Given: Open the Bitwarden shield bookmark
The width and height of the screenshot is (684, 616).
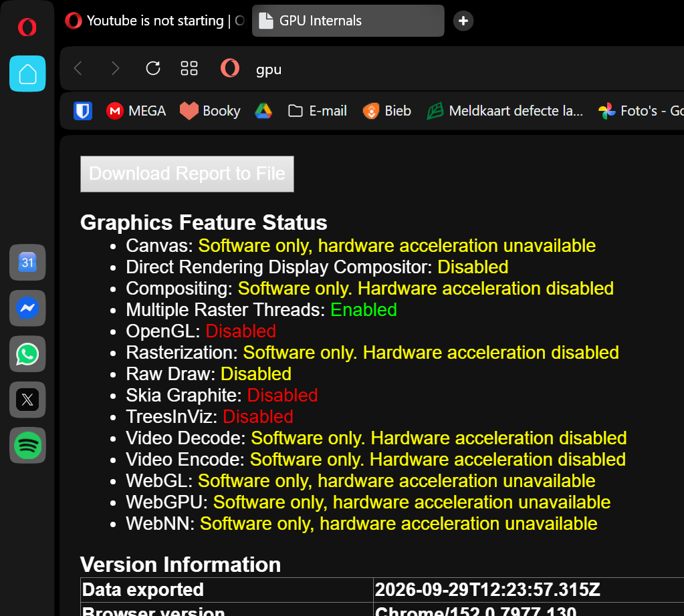Looking at the screenshot, I should [83, 111].
